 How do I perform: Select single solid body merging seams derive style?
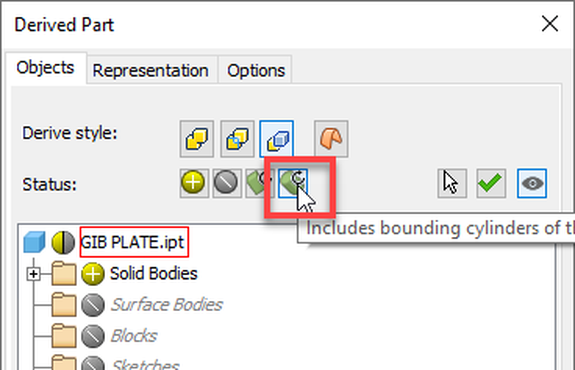pyautogui.click(x=197, y=139)
